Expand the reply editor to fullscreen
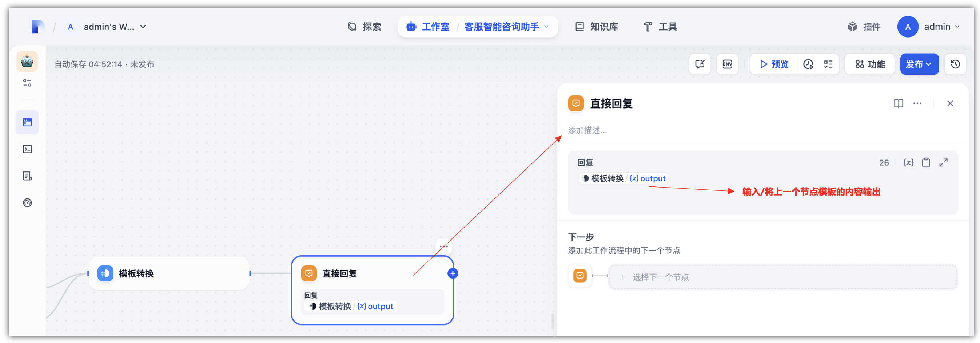 [x=944, y=162]
